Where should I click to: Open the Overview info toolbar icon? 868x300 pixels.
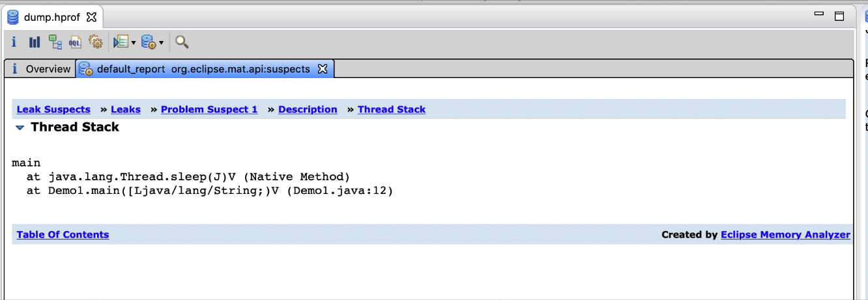[x=14, y=42]
